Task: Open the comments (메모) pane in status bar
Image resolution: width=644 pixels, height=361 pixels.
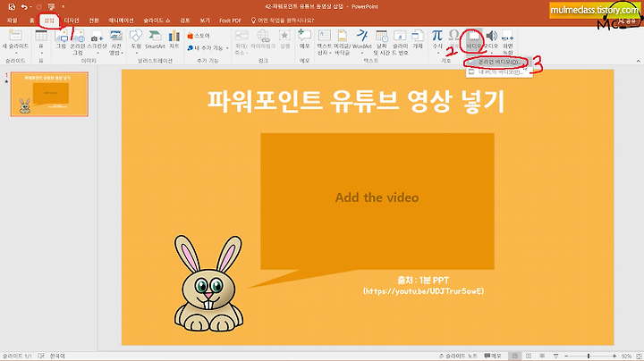Action: [x=493, y=356]
